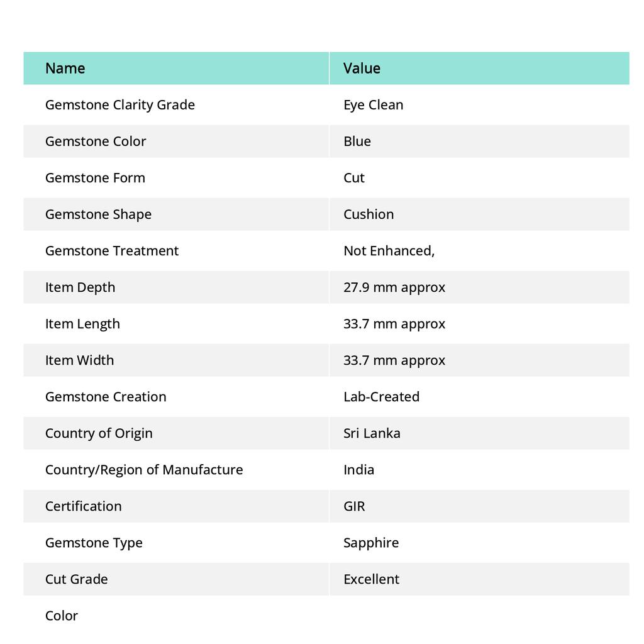The width and height of the screenshot is (644, 644).
Task: Click the Name column header
Action: 65,69
